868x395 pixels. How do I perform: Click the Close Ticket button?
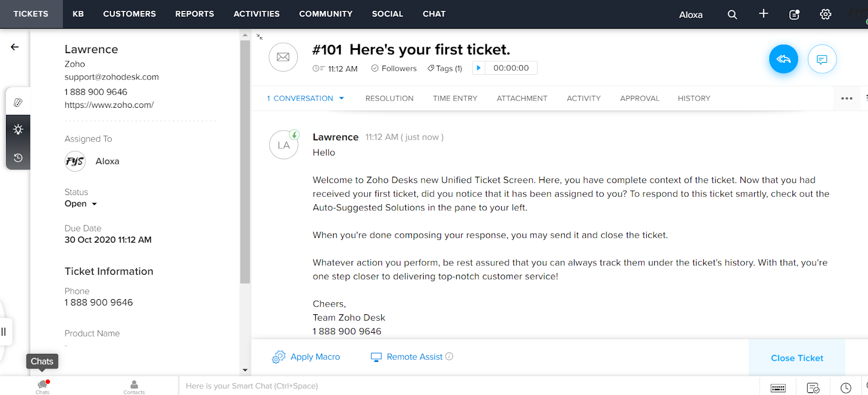coord(797,358)
